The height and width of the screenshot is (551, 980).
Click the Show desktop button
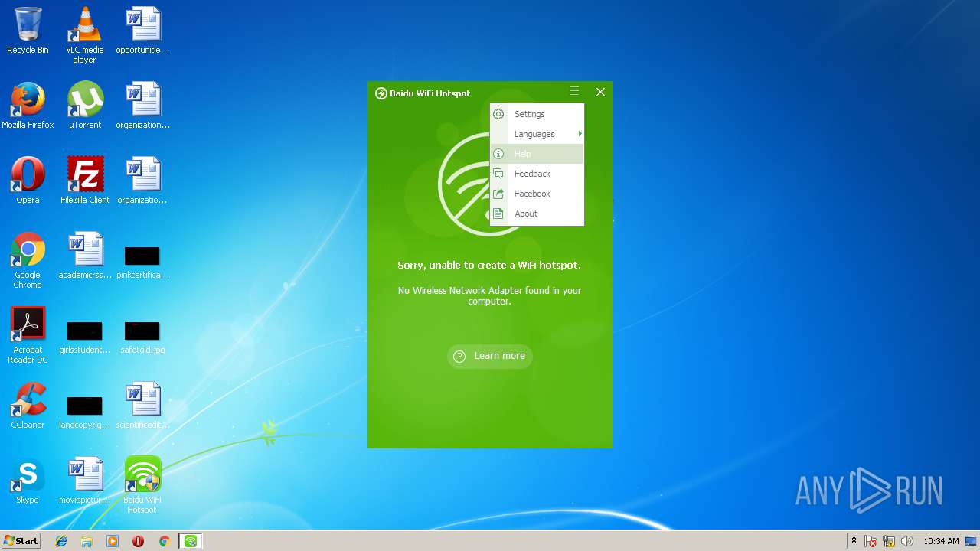pyautogui.click(x=972, y=541)
